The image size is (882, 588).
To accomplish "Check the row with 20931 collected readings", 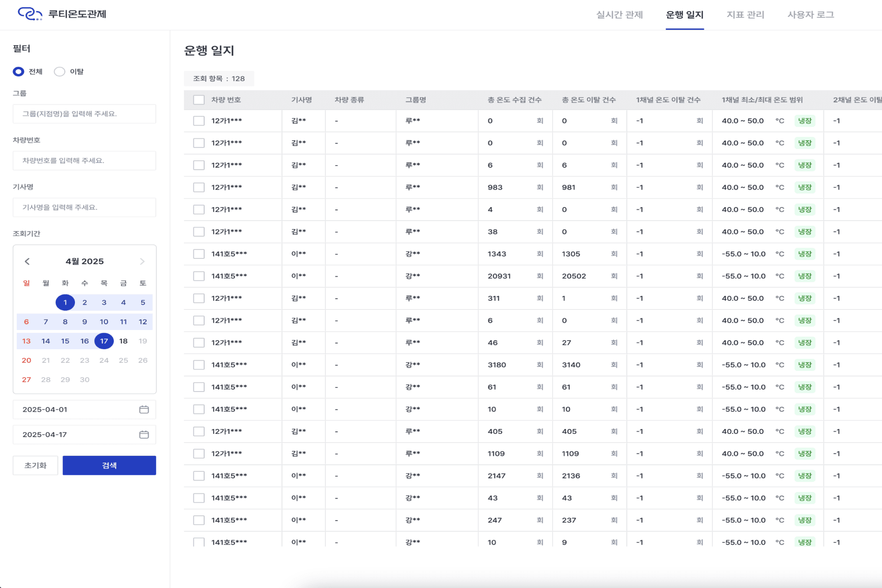I will click(199, 276).
